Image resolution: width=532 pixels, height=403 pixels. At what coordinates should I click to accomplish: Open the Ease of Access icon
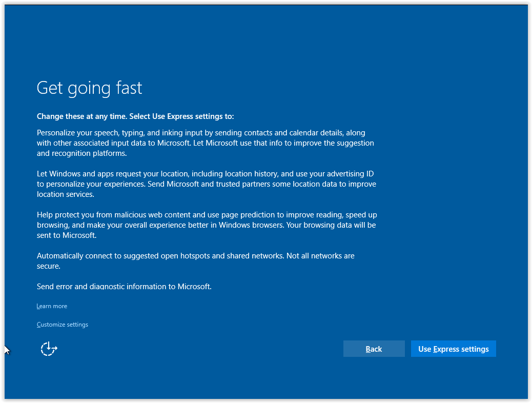tap(49, 349)
